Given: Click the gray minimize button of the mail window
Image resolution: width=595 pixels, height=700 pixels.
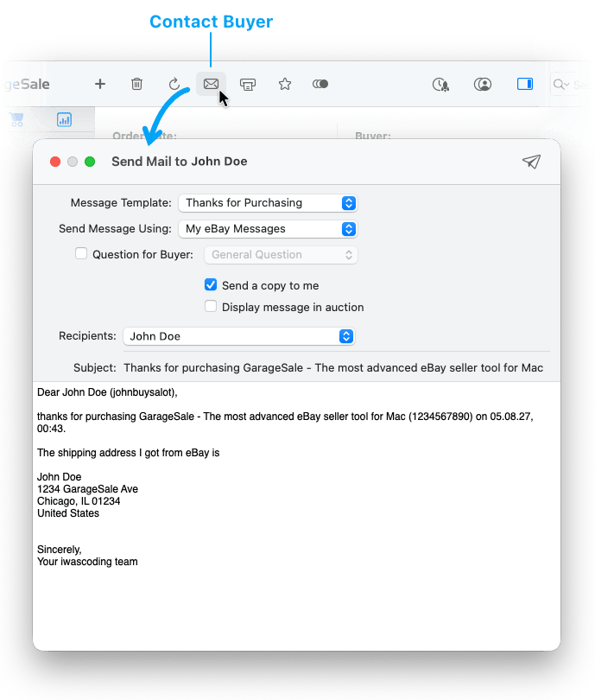Looking at the screenshot, I should (73, 162).
